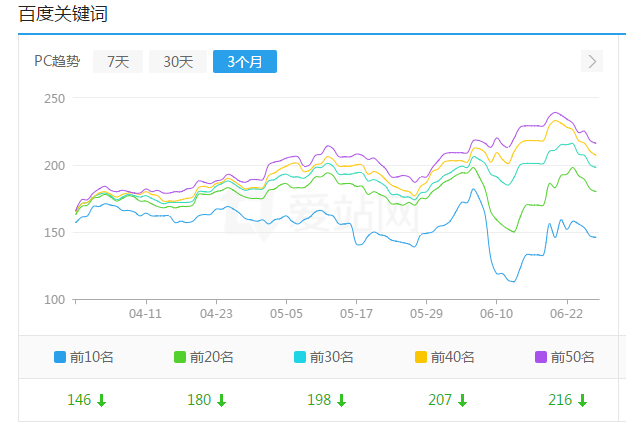
Task: Toggle the 前30名 cyan legend swatch
Action: [x=300, y=357]
